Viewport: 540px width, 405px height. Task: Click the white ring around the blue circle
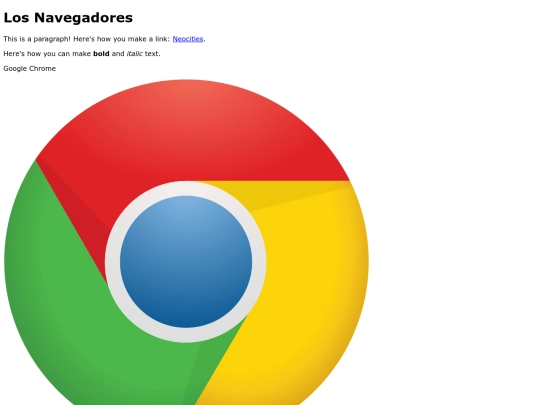[x=186, y=188]
